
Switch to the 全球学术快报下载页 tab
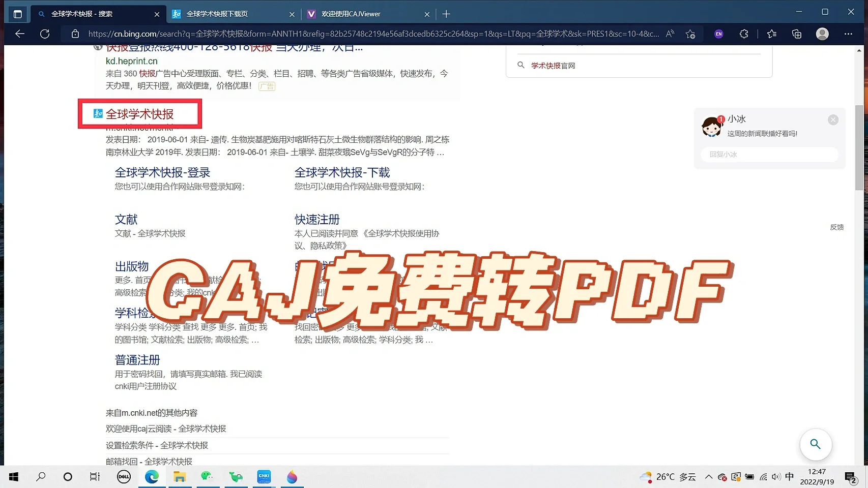click(x=234, y=14)
